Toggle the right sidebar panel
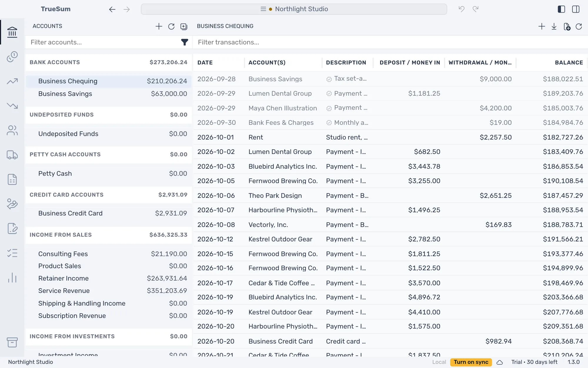The width and height of the screenshot is (588, 368). coord(576,9)
